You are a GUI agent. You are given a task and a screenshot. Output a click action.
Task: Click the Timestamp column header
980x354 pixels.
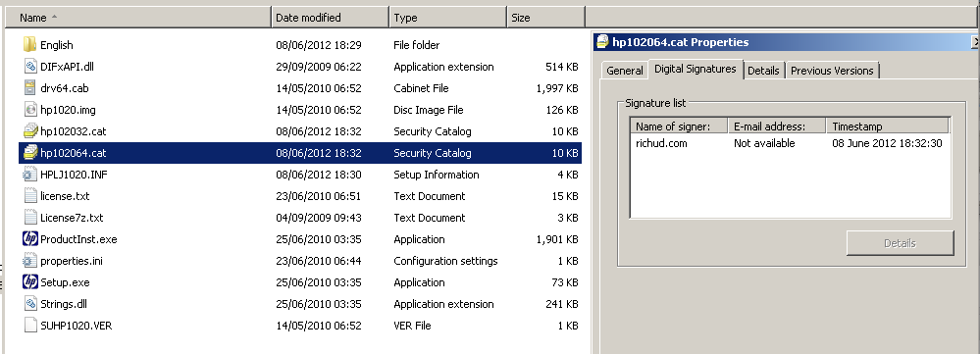tap(888, 126)
